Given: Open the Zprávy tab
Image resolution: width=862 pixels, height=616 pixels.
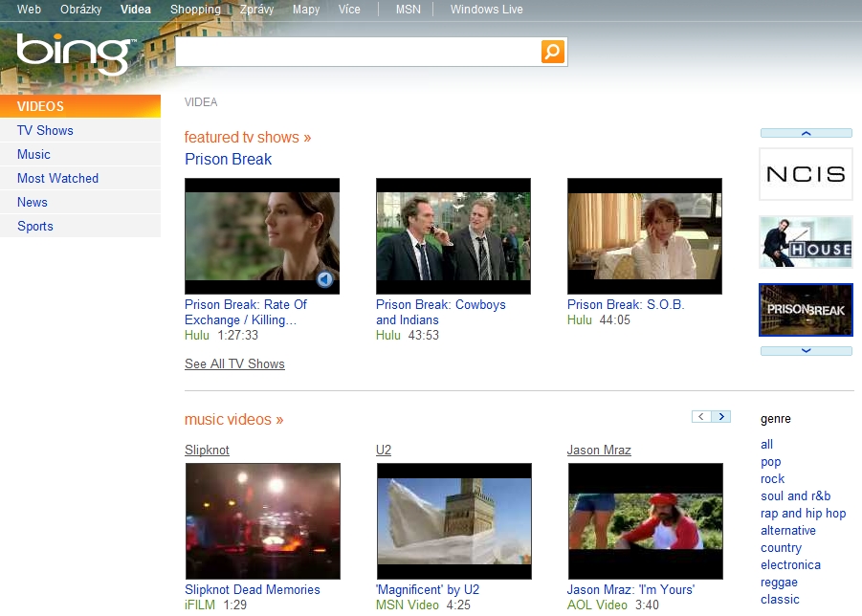Looking at the screenshot, I should 256,10.
